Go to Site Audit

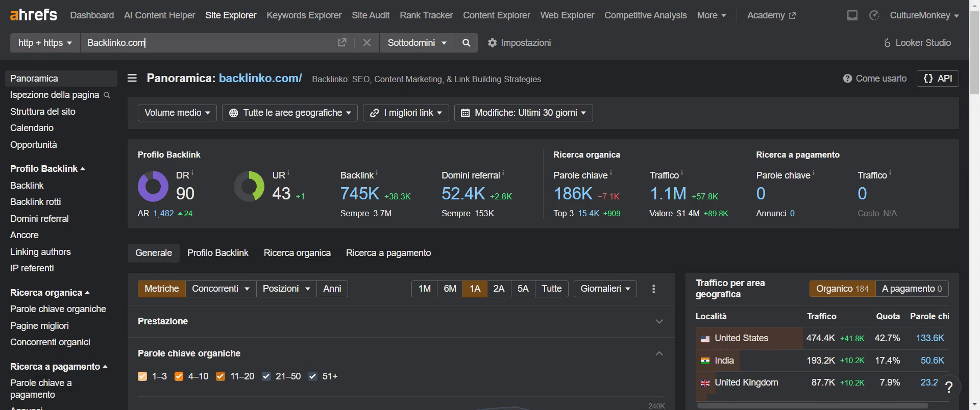pos(371,15)
